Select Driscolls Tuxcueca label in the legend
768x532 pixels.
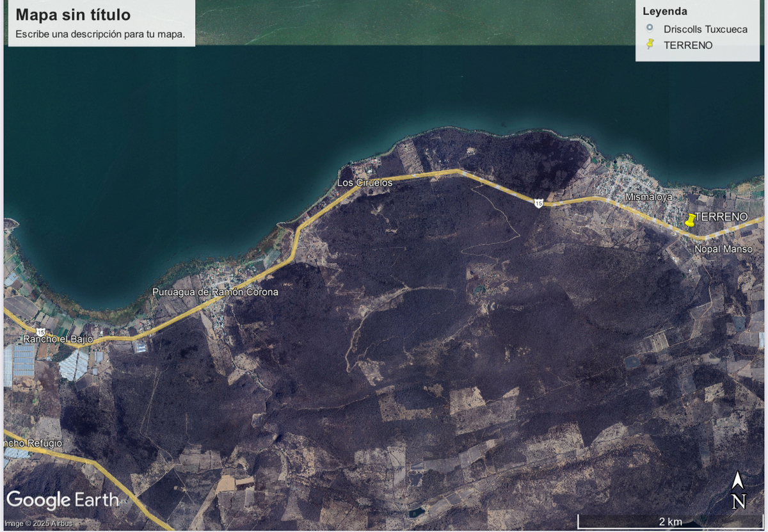705,29
